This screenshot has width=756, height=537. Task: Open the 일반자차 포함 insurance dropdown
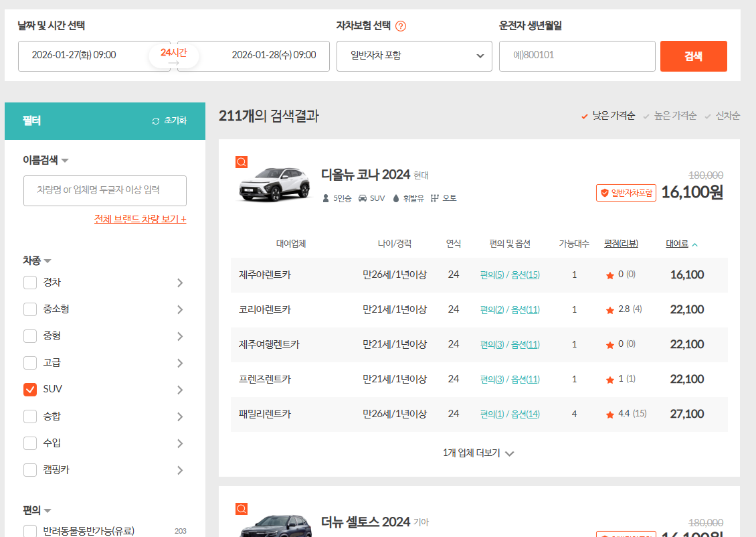(x=414, y=56)
